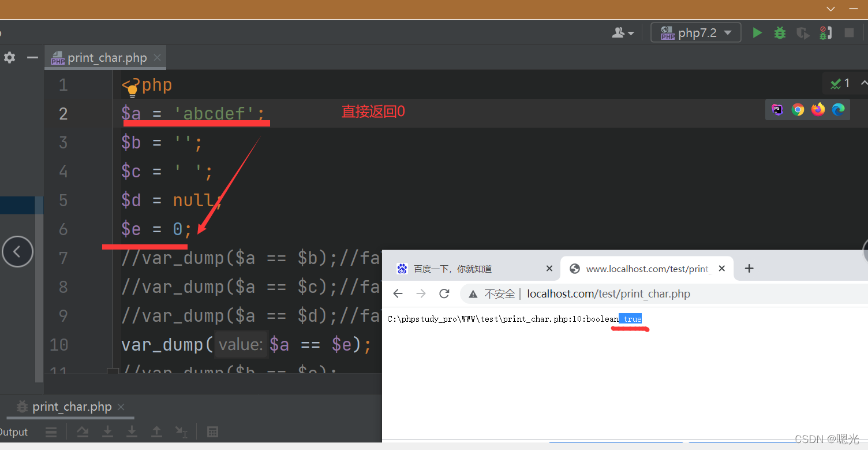This screenshot has width=868, height=450.
Task: Click the Run to Cursor icon in debug toolbar
Action: (x=181, y=432)
